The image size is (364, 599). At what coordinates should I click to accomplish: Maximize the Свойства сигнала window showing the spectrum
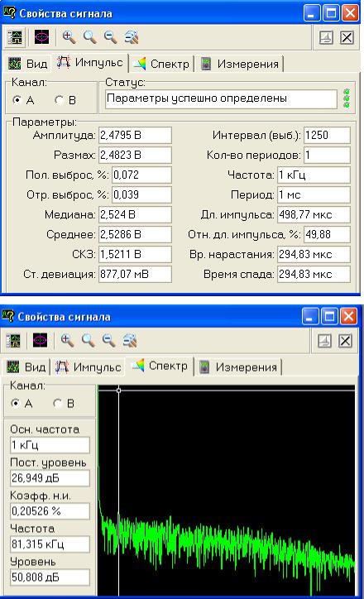[x=329, y=316]
